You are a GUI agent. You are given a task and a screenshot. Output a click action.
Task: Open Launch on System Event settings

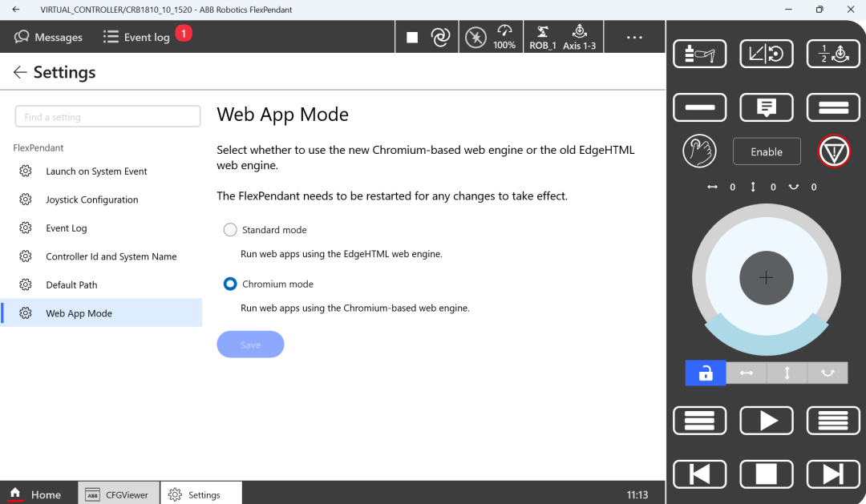click(x=102, y=171)
